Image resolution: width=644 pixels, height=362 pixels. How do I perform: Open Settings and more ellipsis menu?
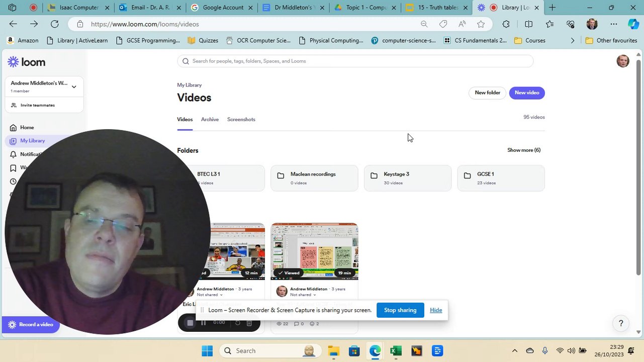tap(613, 24)
